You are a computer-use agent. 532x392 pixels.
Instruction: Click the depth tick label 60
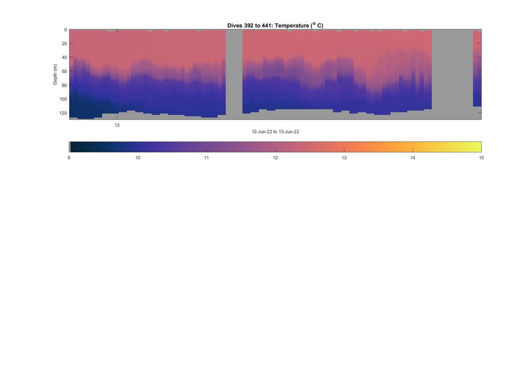point(64,71)
